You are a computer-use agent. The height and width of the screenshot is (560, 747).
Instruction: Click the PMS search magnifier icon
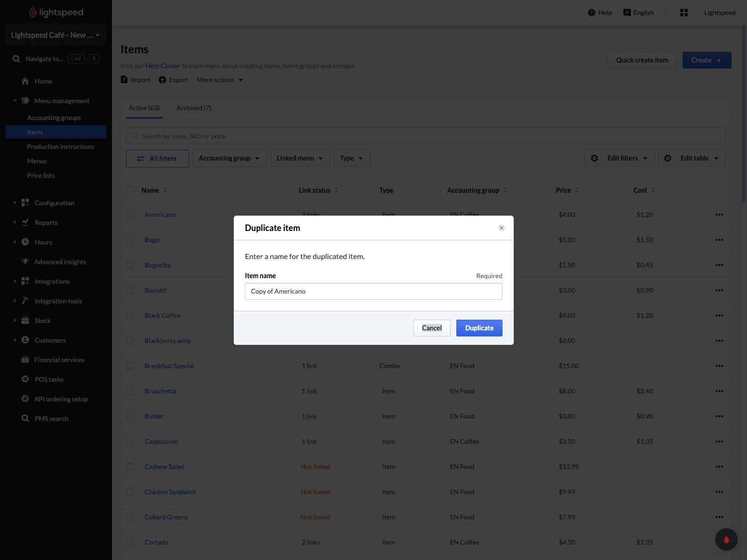(x=25, y=419)
